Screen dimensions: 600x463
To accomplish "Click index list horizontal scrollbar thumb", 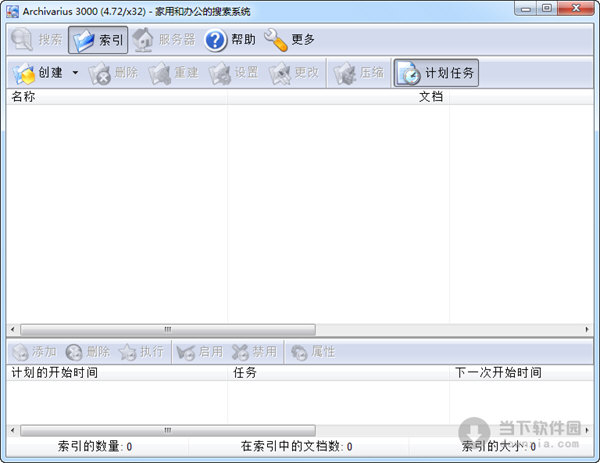I will pos(168,329).
